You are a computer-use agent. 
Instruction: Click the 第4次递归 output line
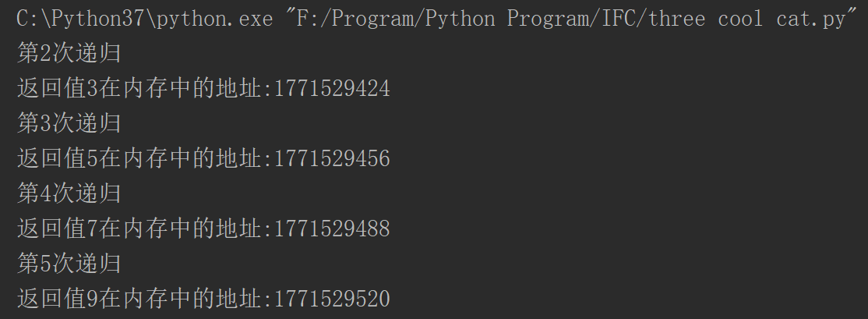click(x=69, y=193)
